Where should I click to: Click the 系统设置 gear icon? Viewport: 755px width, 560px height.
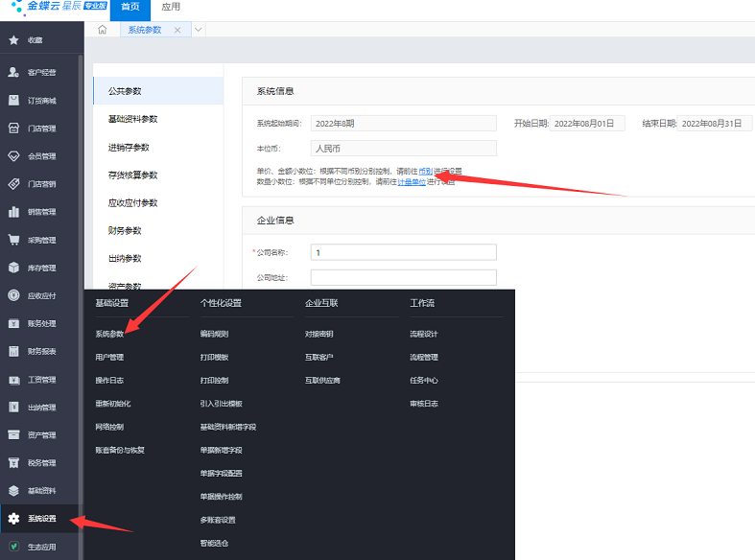[13, 519]
